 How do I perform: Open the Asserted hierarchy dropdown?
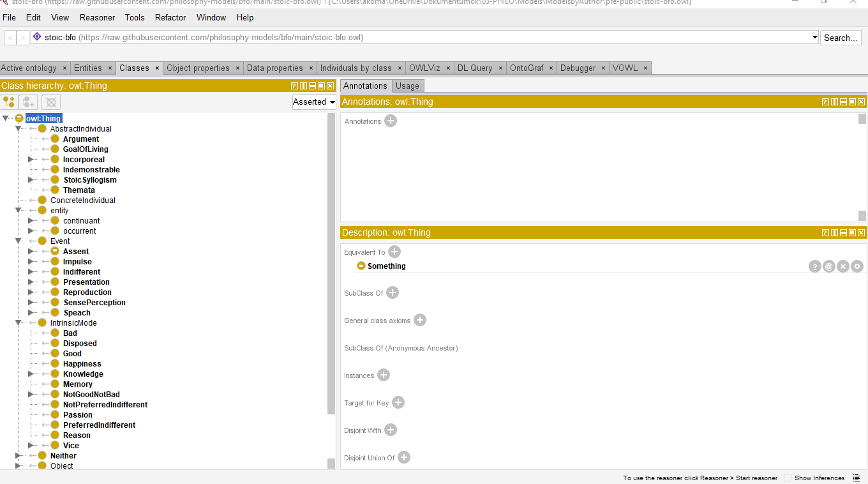[x=314, y=102]
